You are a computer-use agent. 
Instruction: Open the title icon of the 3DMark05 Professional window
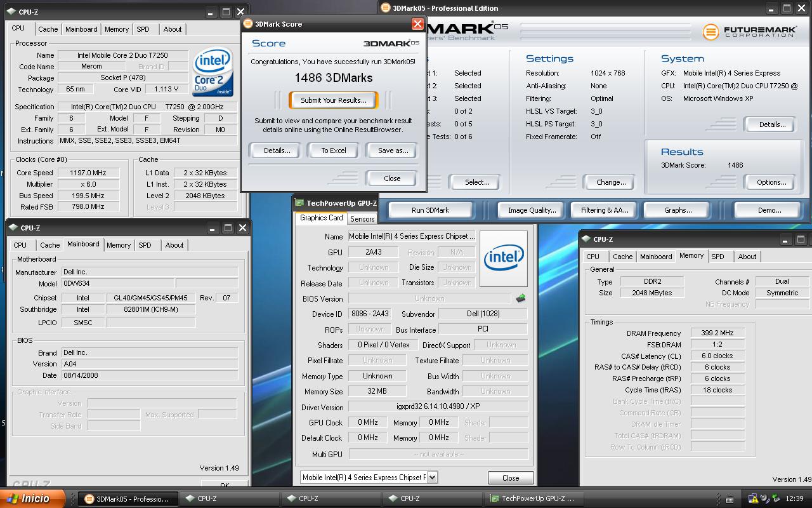(x=385, y=8)
